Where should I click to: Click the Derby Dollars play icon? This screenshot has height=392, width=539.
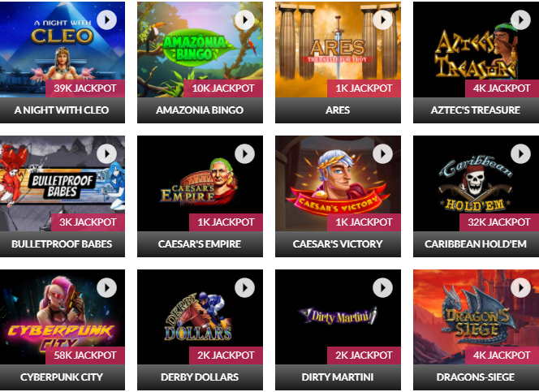[x=245, y=287]
